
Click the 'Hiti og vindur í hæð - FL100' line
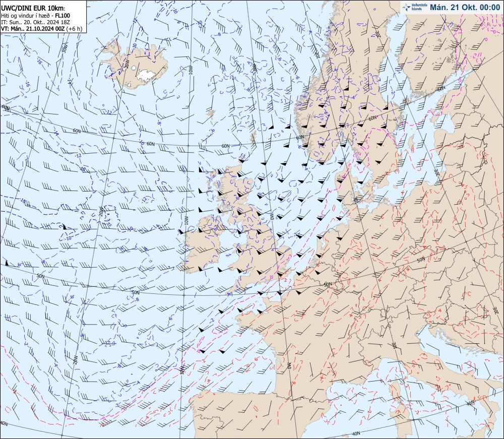(35, 16)
